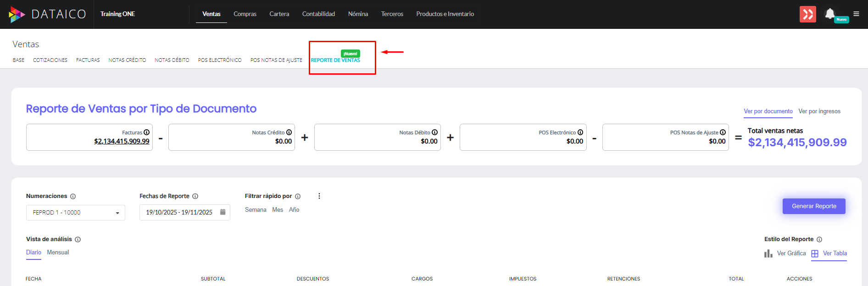
Task: Open the Fechas de Reporte date range picker
Action: (x=179, y=213)
